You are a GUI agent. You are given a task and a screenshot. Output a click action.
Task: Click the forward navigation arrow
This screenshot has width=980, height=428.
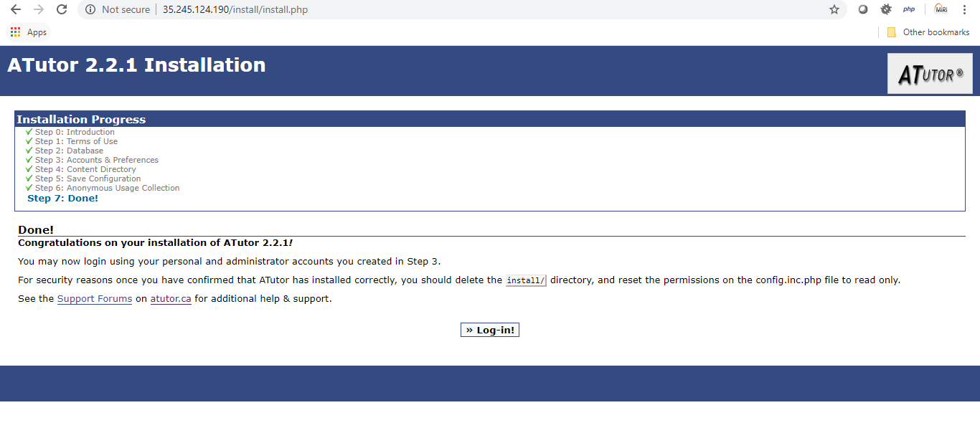39,9
